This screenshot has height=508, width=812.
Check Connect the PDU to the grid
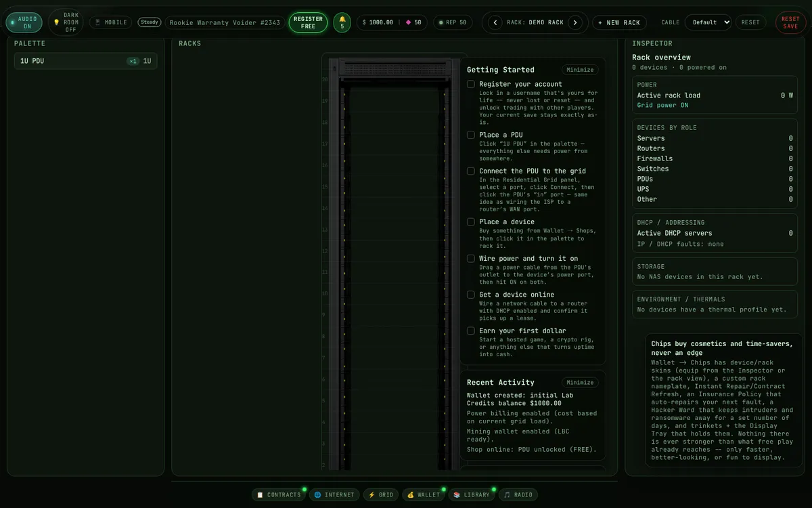(x=471, y=171)
